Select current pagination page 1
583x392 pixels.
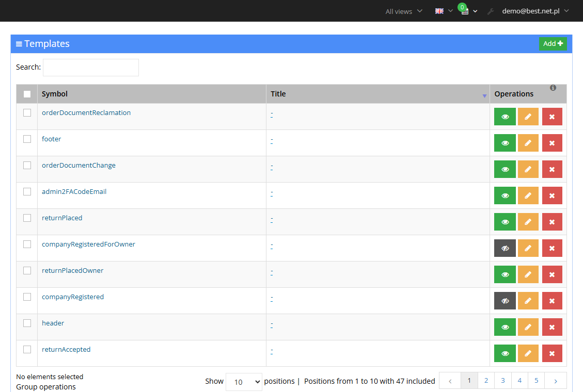(x=469, y=381)
